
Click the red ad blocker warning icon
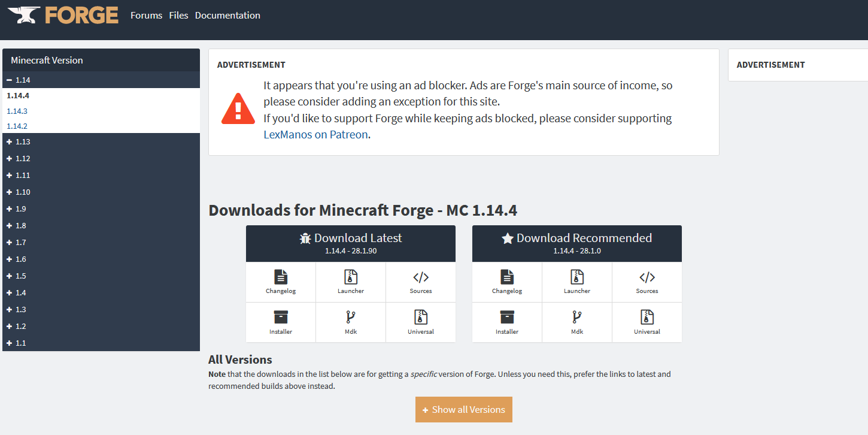(238, 108)
